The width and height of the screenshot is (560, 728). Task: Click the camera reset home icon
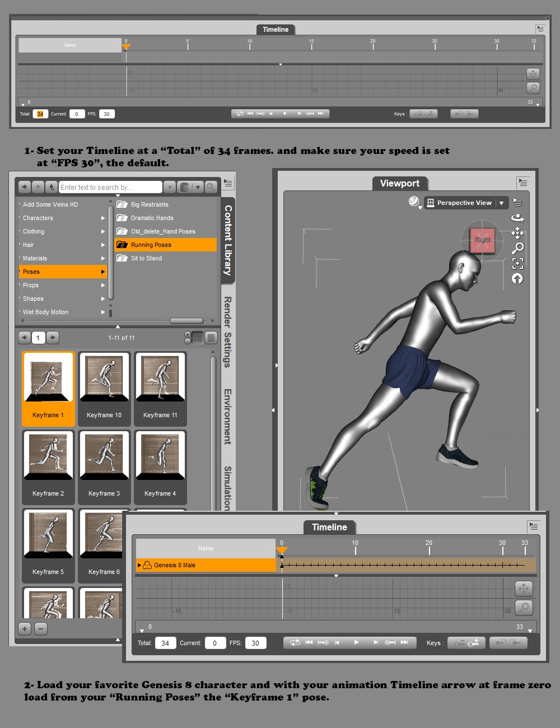(x=517, y=278)
